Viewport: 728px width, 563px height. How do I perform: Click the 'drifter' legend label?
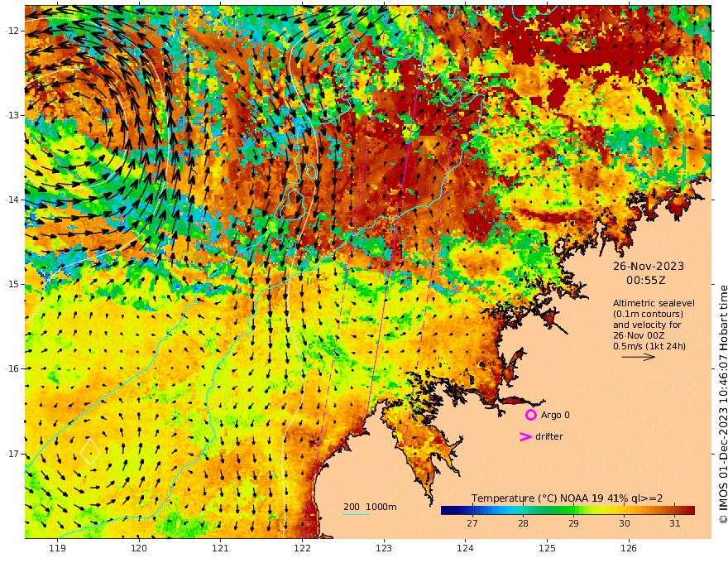tap(549, 436)
